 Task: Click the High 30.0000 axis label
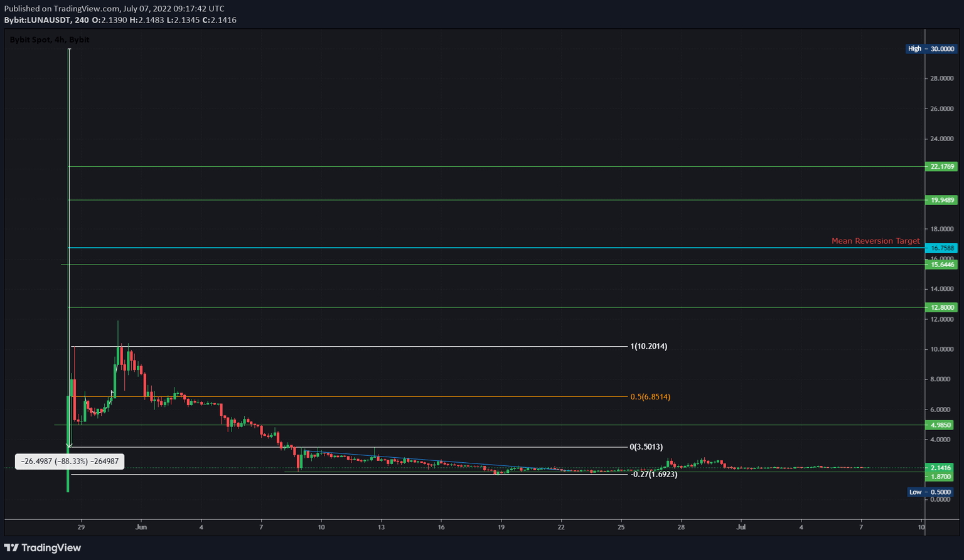[931, 48]
